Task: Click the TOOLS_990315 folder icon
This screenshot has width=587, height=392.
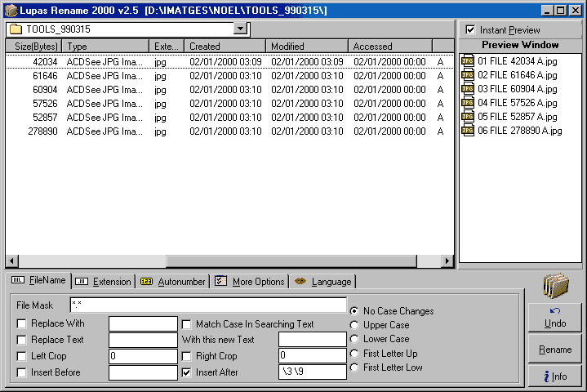Action: [15, 29]
